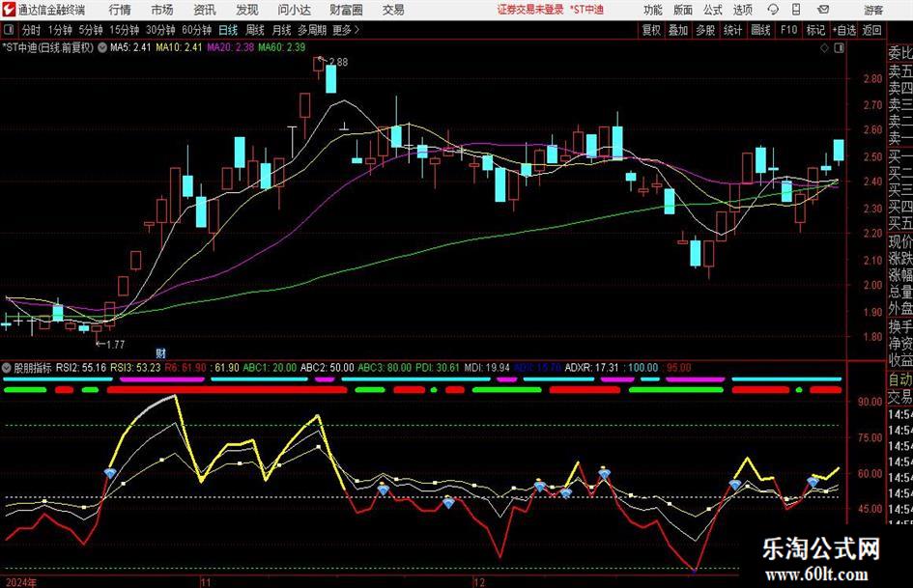
Task: Click the 画线 drawing tools button
Action: pyautogui.click(x=760, y=30)
